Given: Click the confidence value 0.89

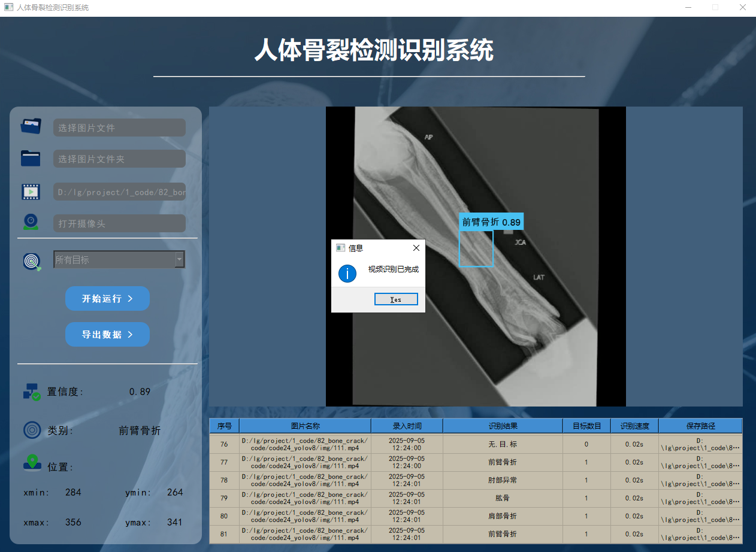Looking at the screenshot, I should pos(140,392).
